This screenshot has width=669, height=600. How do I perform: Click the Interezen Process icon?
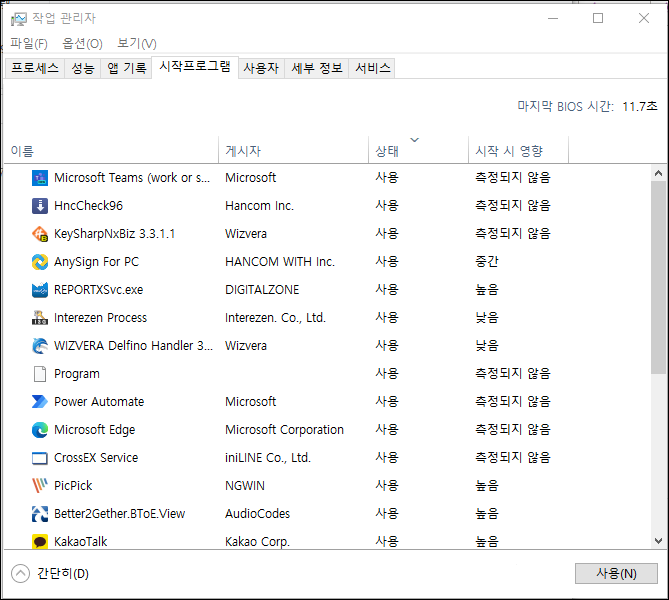pyautogui.click(x=40, y=317)
